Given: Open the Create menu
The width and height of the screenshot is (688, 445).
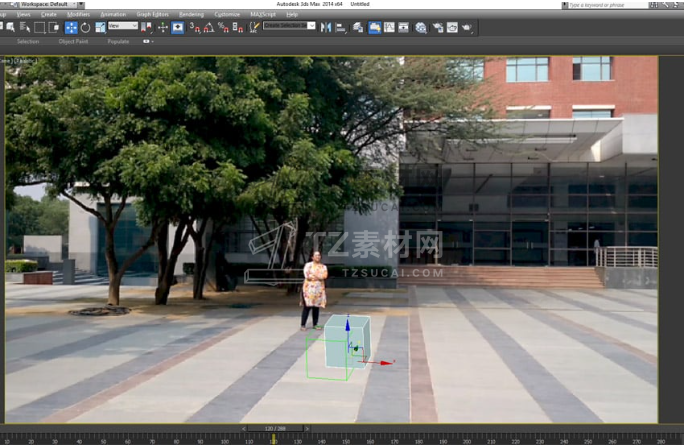Looking at the screenshot, I should pos(49,14).
